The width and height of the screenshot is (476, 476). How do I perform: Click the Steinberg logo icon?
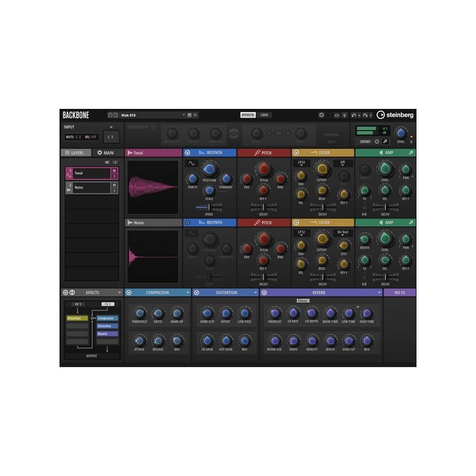[380, 115]
